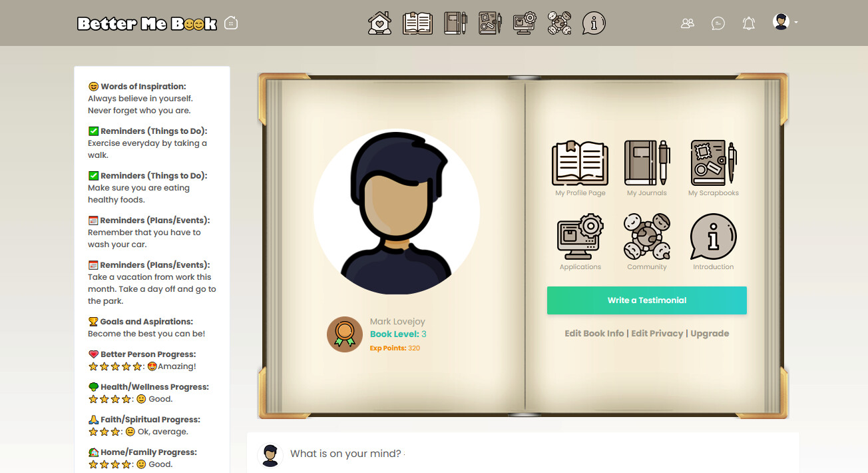Click the What is on your mind field
Image resolution: width=868 pixels, height=473 pixels.
(523, 454)
